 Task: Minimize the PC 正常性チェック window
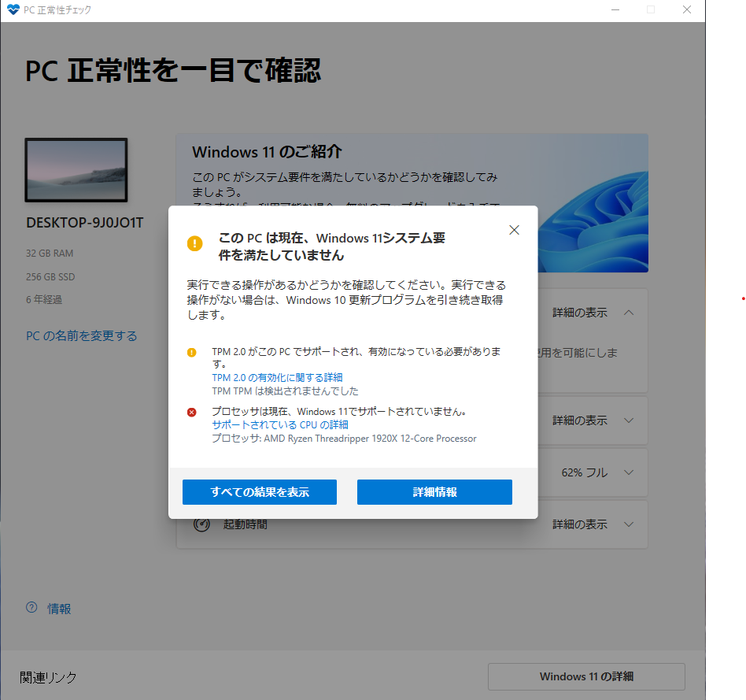615,9
